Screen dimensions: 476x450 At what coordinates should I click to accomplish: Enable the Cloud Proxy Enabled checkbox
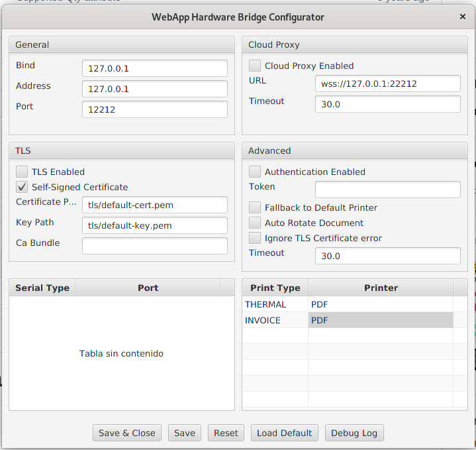pos(255,66)
